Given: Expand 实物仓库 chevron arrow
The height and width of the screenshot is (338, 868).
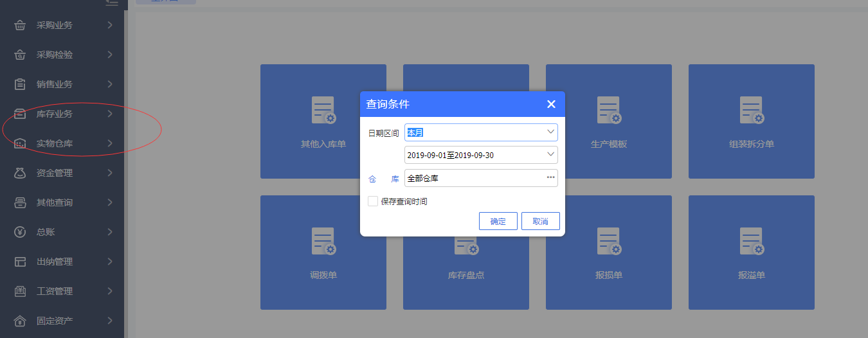Looking at the screenshot, I should tap(111, 143).
